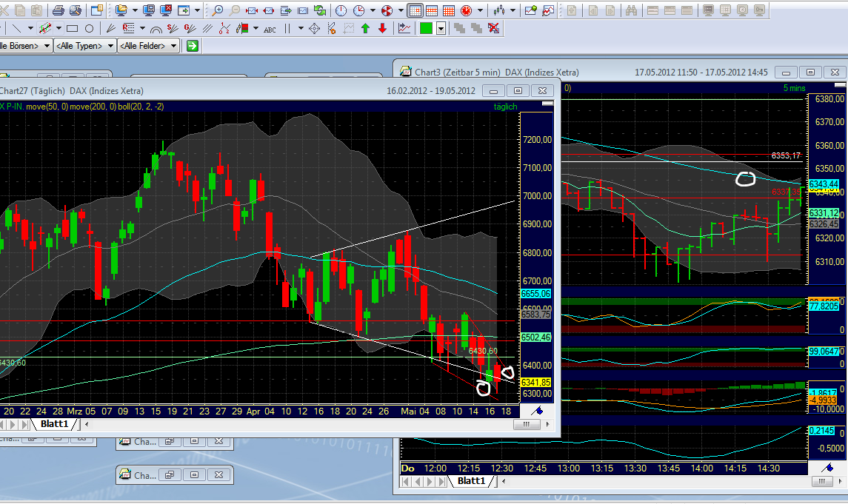Expand the line tool options arrow

[x=30, y=28]
